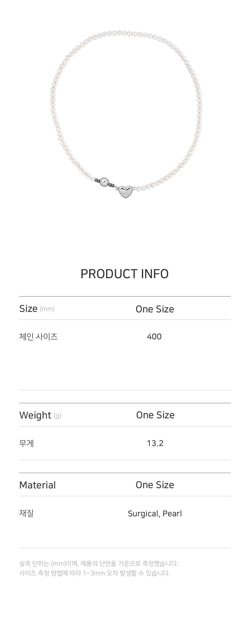Click the 실측 단위는 (mm) measurement note
Screen dimensions: 252x644
click(99, 563)
